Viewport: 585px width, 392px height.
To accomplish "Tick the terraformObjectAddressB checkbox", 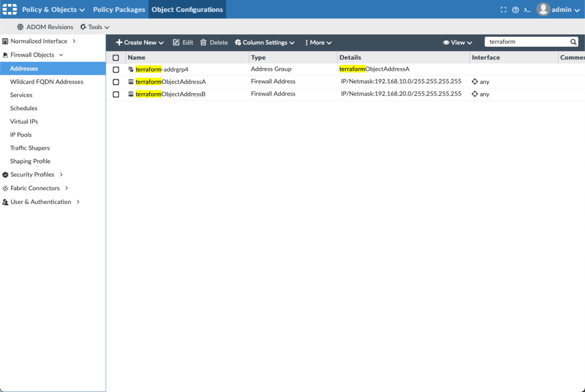I will pyautogui.click(x=116, y=94).
